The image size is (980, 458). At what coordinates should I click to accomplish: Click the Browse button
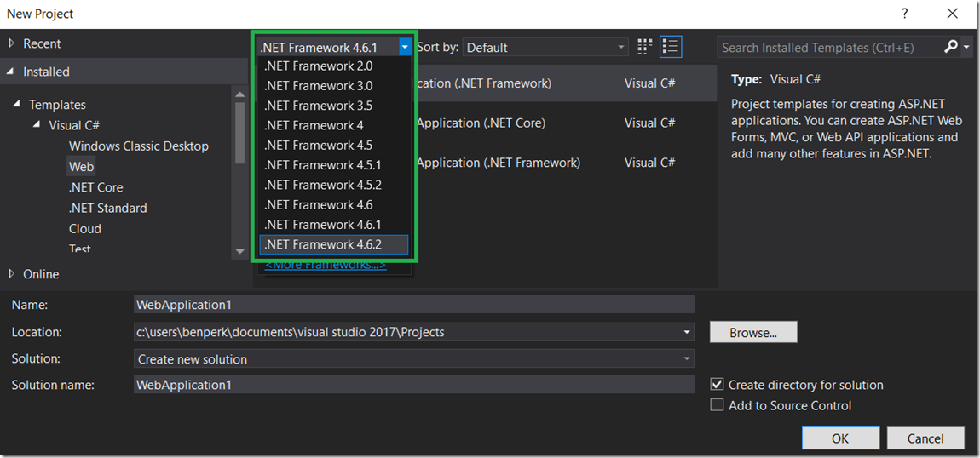coord(753,333)
